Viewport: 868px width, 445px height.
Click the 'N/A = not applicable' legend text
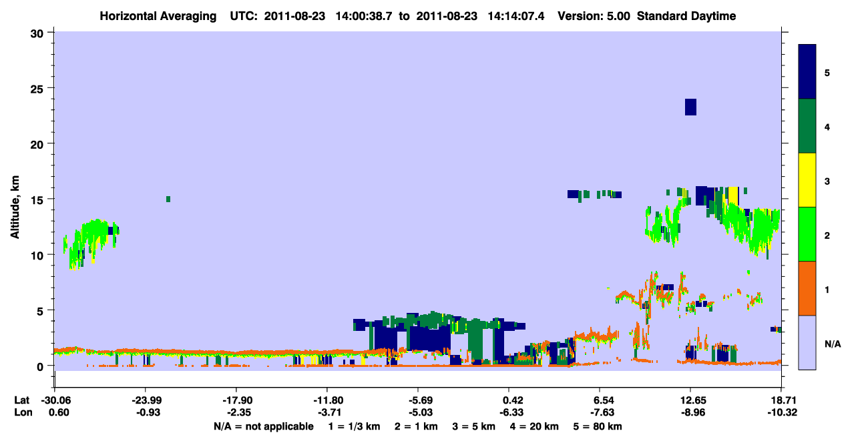tap(263, 426)
